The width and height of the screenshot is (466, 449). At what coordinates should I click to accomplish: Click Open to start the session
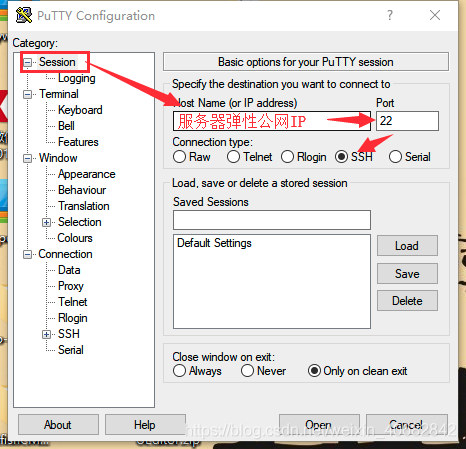[319, 425]
